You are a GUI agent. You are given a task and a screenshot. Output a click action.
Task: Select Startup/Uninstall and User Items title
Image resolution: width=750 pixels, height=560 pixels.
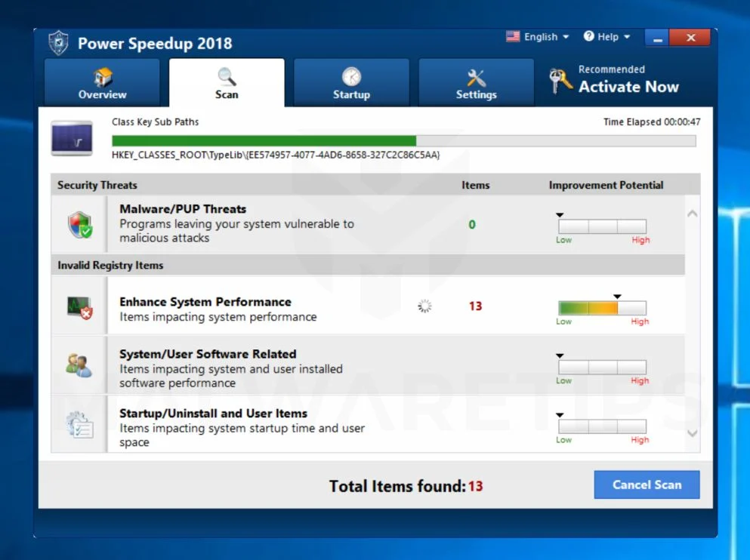click(x=213, y=414)
